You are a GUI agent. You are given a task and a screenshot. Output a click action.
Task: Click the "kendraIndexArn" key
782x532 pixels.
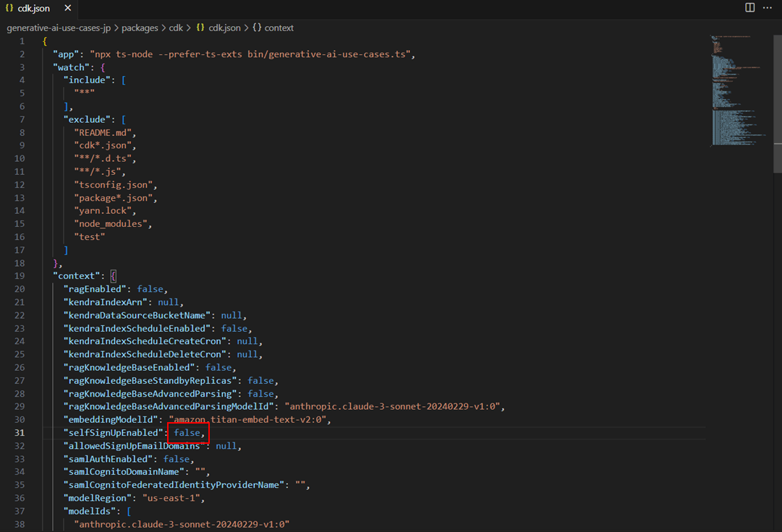(105, 302)
